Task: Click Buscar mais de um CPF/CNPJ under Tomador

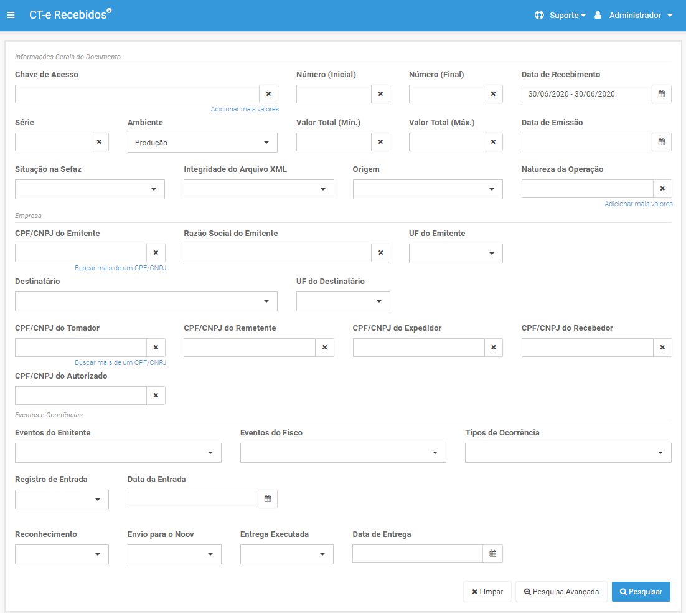Action: click(x=120, y=363)
